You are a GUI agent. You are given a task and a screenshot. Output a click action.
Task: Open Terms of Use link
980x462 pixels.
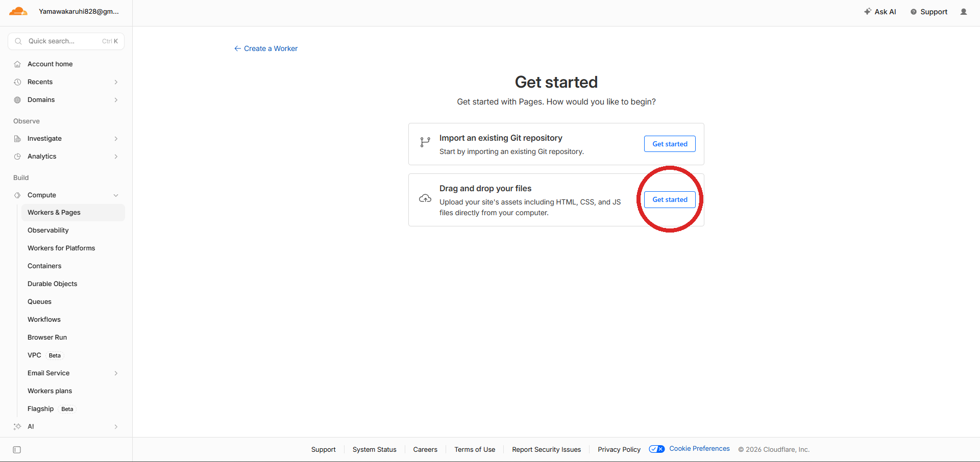(x=475, y=449)
